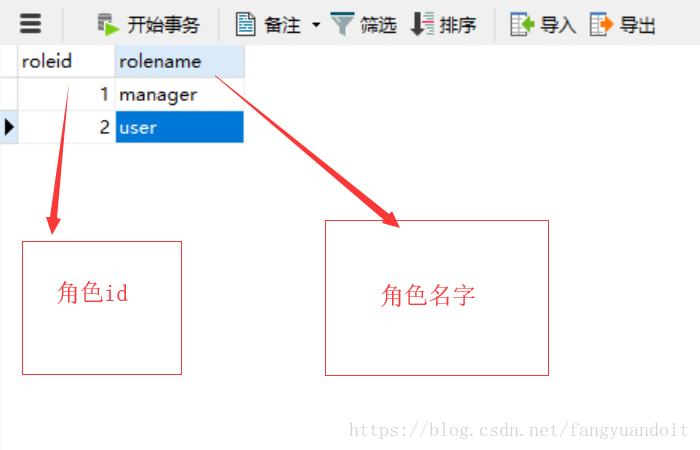Click the 导入 import icon
This screenshot has width=700, height=450.
pyautogui.click(x=522, y=24)
